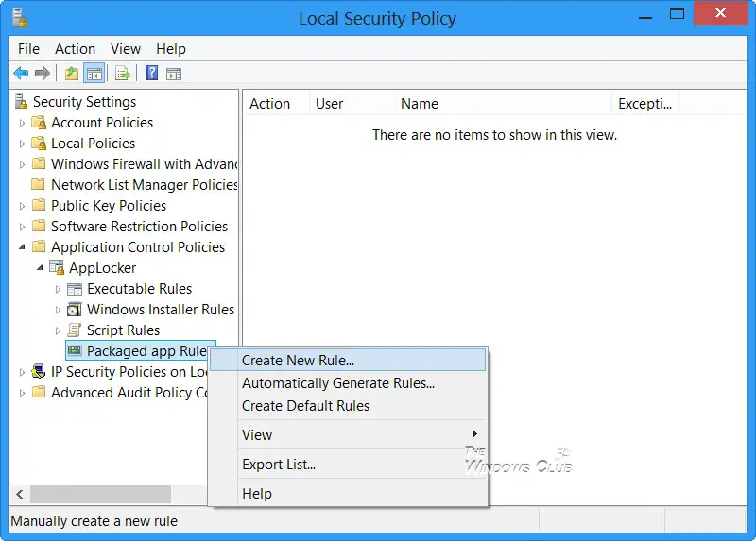Click the Security Settings root icon

click(x=21, y=102)
